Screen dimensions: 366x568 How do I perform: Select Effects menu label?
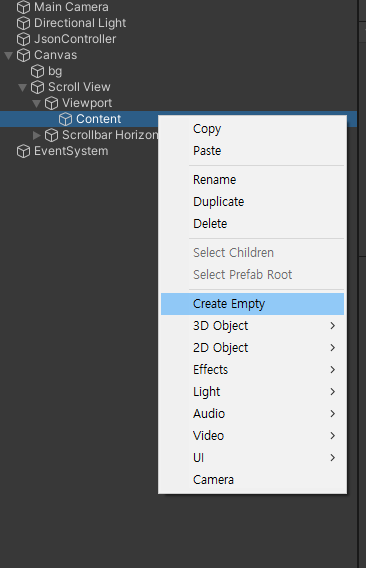[x=211, y=370]
